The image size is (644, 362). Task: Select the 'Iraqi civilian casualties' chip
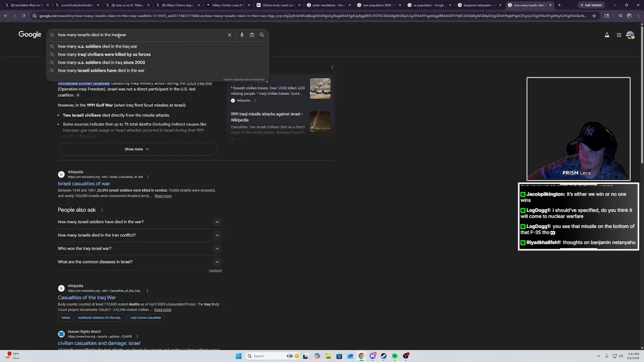146,318
